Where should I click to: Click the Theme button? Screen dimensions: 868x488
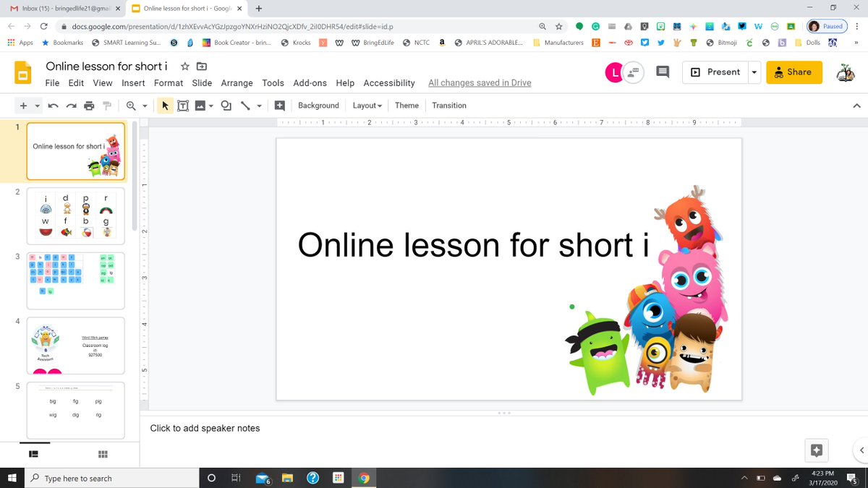click(407, 106)
